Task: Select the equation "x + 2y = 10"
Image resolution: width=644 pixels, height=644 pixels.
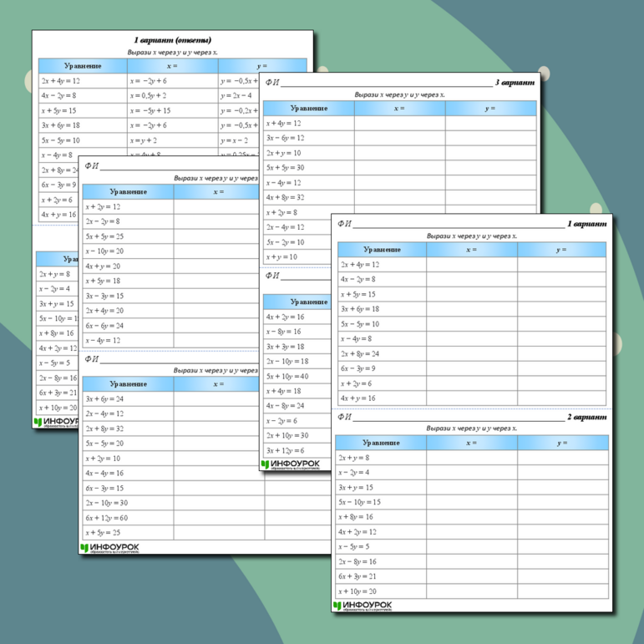Action: pyautogui.click(x=103, y=459)
